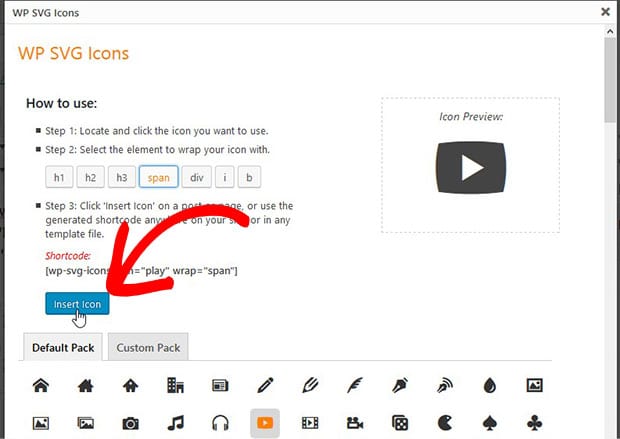
Task: Choose the headphones icon
Action: click(x=220, y=423)
